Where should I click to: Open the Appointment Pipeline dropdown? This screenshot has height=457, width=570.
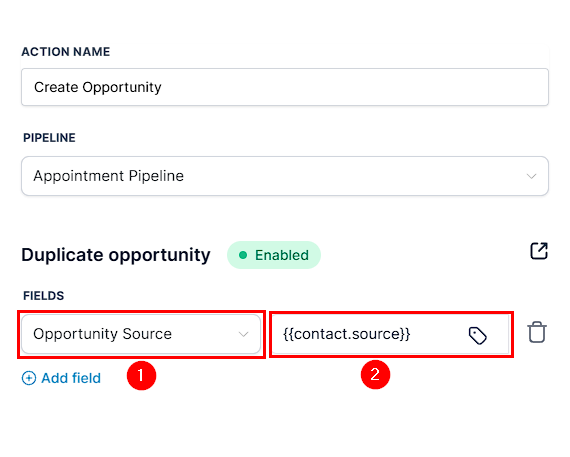click(x=285, y=176)
